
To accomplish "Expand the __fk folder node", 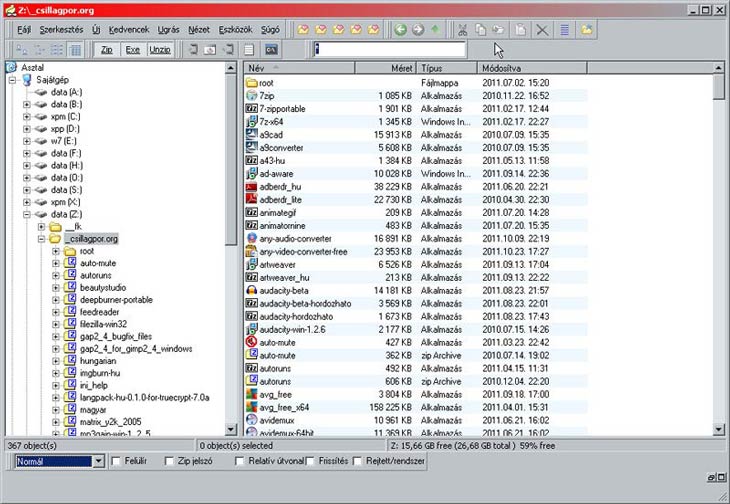I will [41, 227].
